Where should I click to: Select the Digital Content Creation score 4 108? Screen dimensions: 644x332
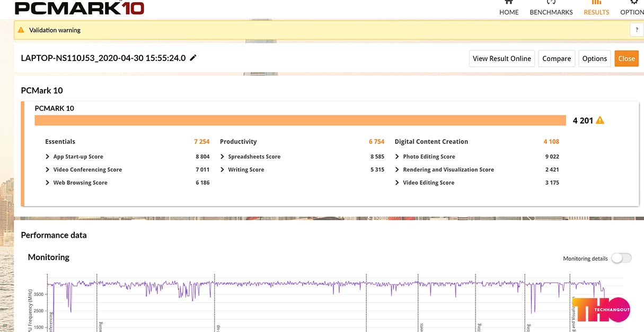[551, 142]
